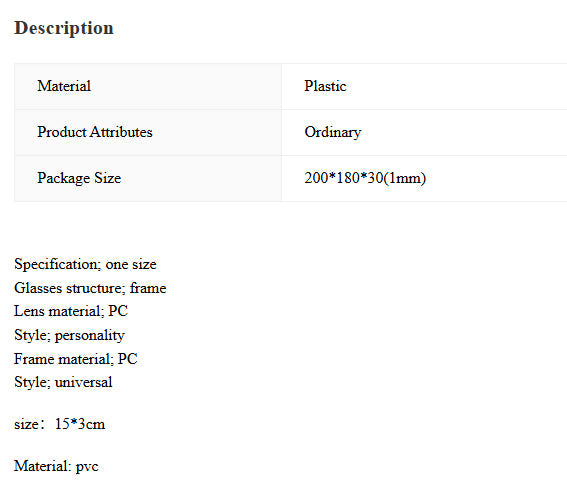Click the size: 15*3cm line
Viewport: 567px width, 485px height.
60,424
